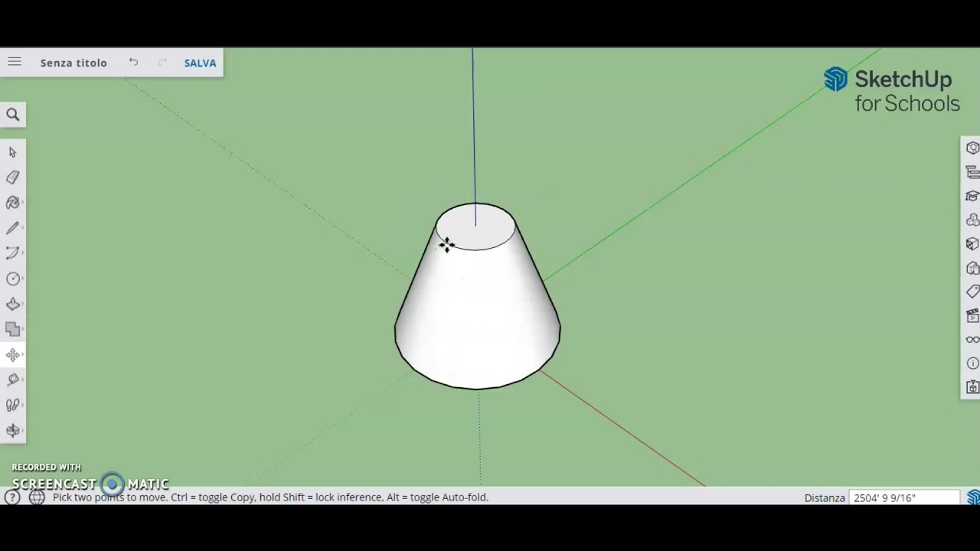Select the Move tool
The width and height of the screenshot is (980, 551).
click(13, 354)
